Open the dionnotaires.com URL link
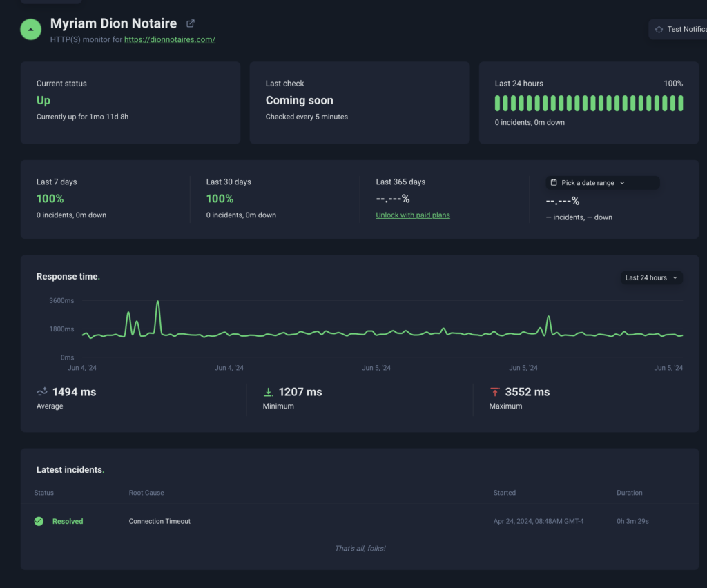Viewport: 707px width, 588px height. point(170,40)
